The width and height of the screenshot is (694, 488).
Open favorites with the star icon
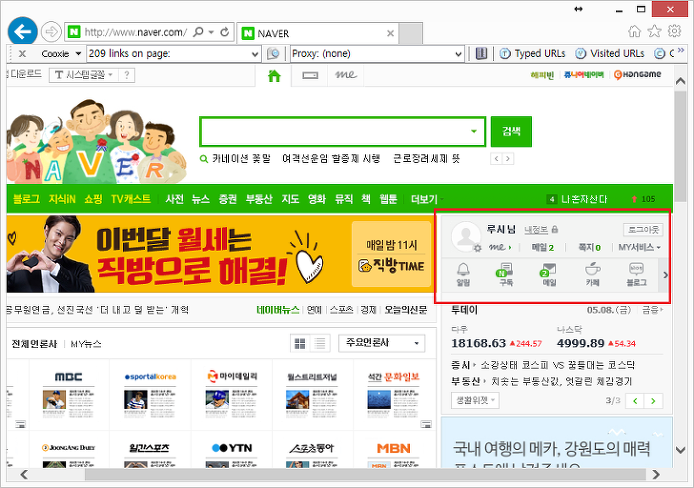pyautogui.click(x=654, y=31)
